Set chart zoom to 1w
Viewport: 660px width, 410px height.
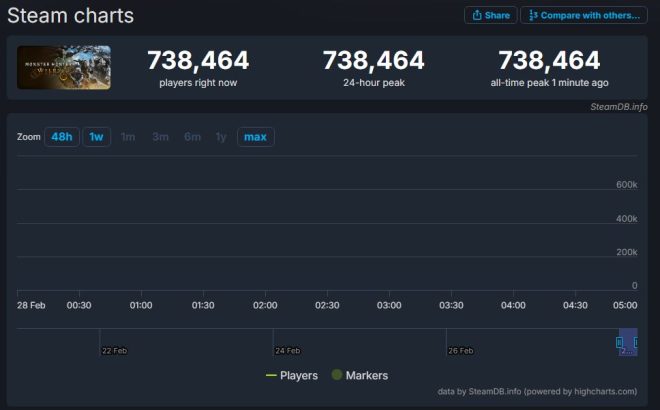point(96,137)
